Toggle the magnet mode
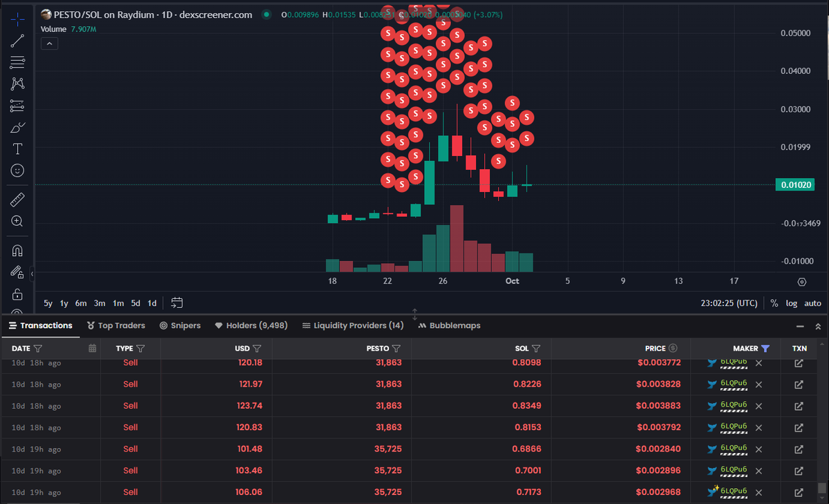 17,251
